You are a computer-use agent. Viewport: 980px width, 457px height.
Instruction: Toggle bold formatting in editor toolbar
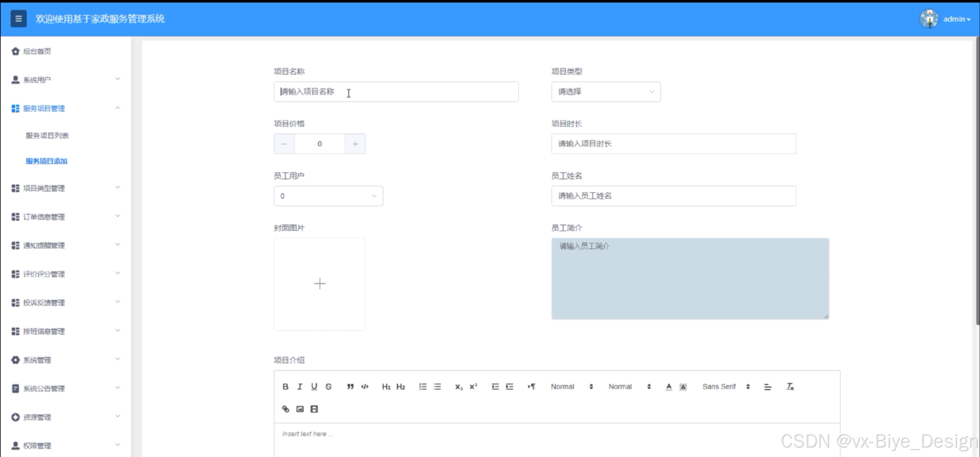285,386
